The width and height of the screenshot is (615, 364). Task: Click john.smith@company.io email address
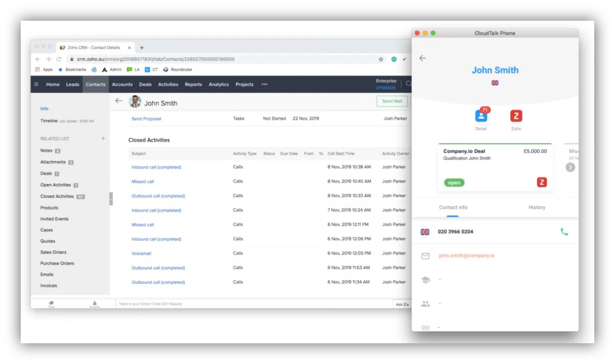point(467,256)
